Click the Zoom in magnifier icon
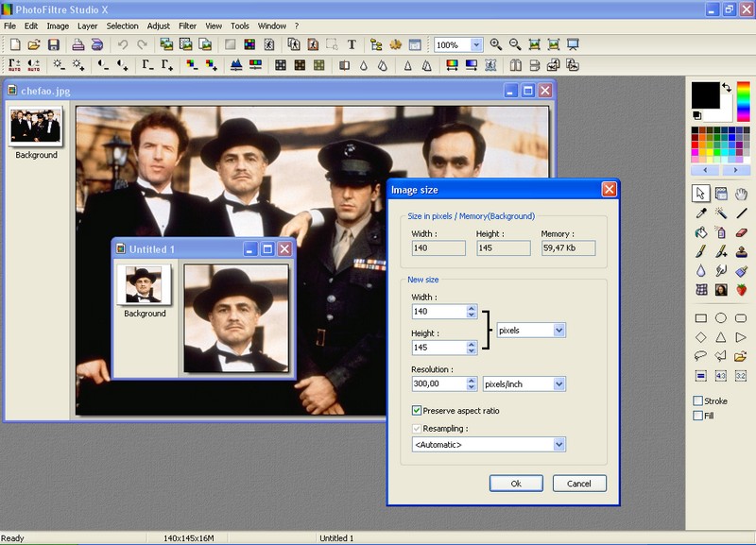Screen dimensions: 756x545 [495, 44]
